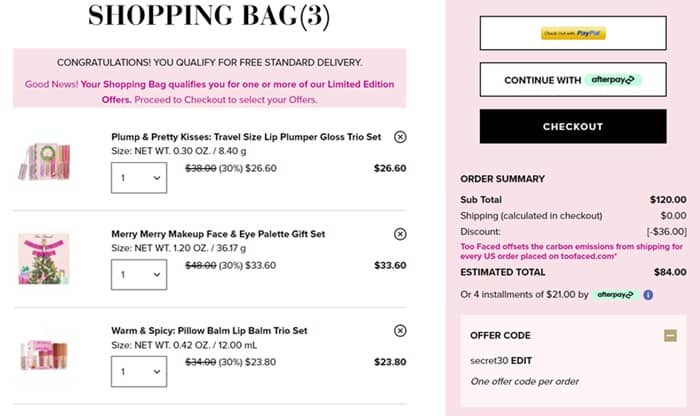
Task: Click the Afterpay info icon
Action: 648,295
